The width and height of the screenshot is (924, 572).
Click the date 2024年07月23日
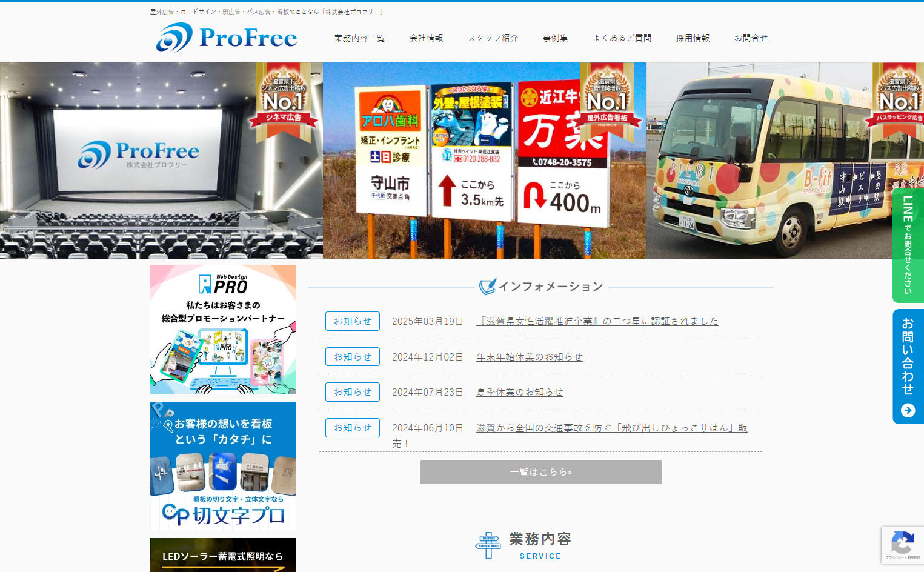point(428,392)
